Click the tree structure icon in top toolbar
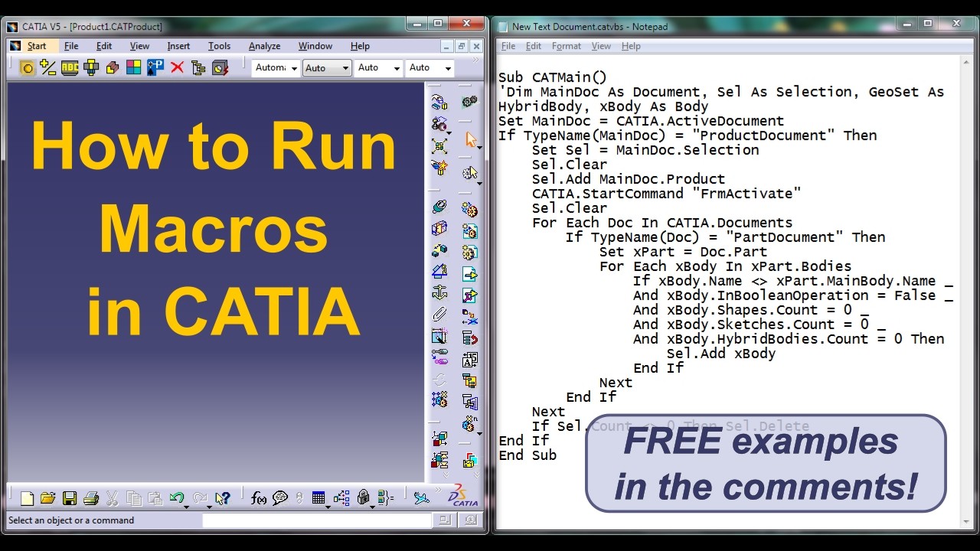980x551 pixels. [198, 68]
